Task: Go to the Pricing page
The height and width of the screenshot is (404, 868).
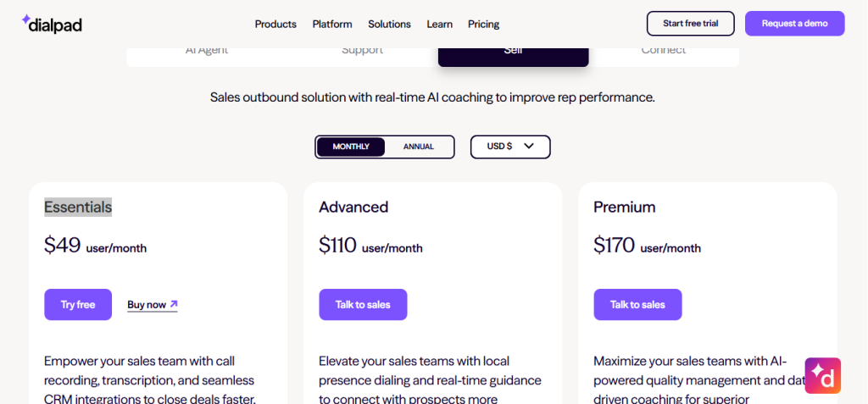Action: [x=483, y=24]
